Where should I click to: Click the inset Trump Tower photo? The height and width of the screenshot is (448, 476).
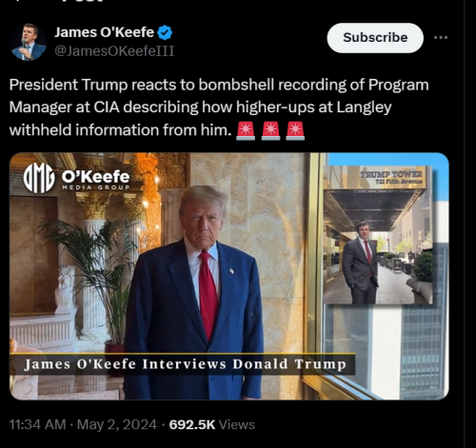[x=378, y=235]
